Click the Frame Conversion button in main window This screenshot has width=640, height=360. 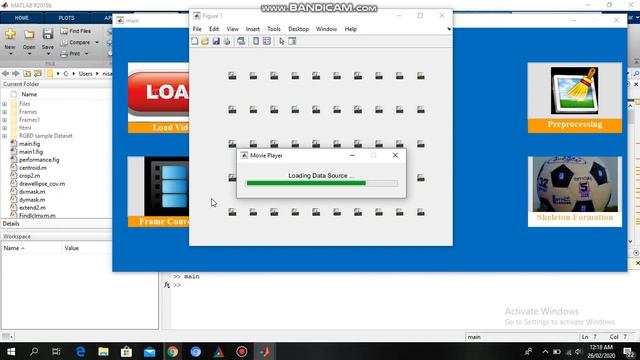tap(158, 191)
